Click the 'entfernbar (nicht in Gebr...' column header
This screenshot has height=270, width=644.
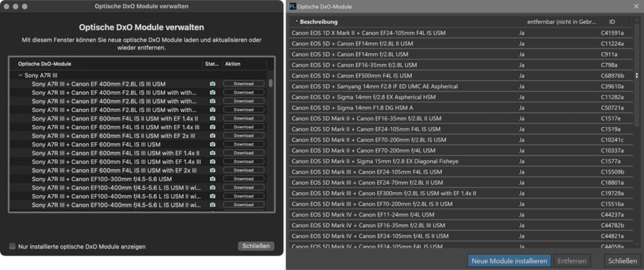[x=562, y=22]
